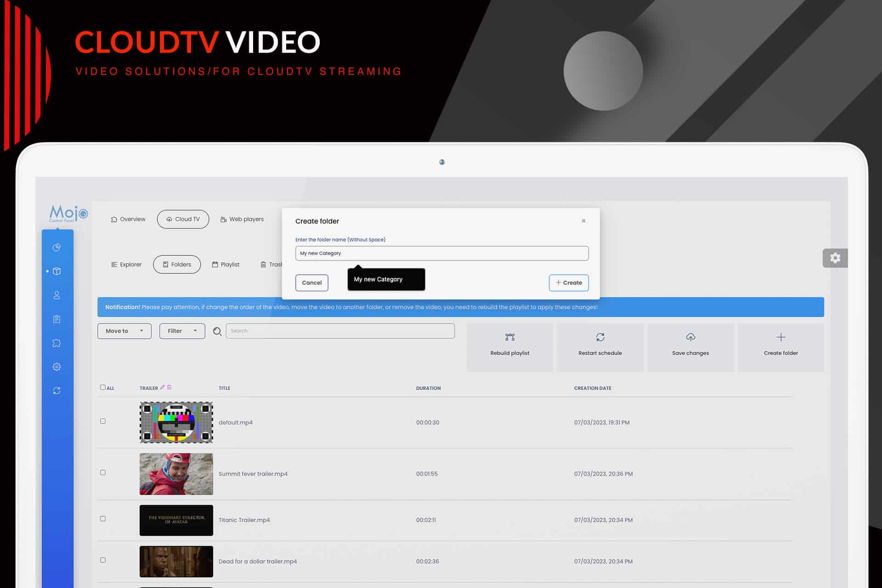Switch to the Overview tab

pyautogui.click(x=128, y=220)
